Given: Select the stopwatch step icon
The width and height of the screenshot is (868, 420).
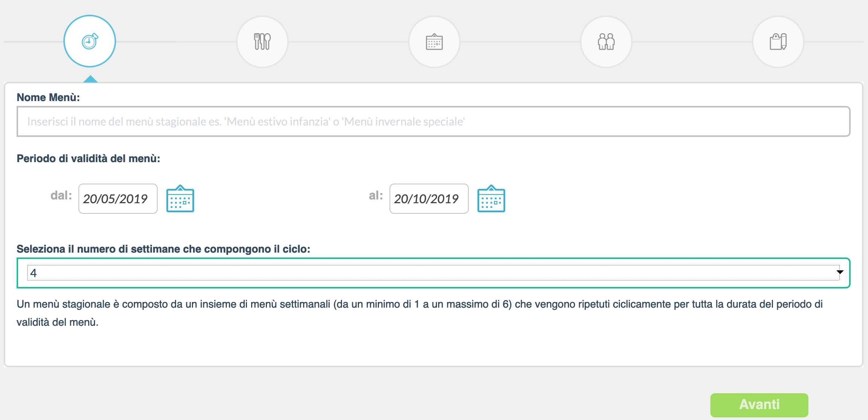Looking at the screenshot, I should pos(90,41).
